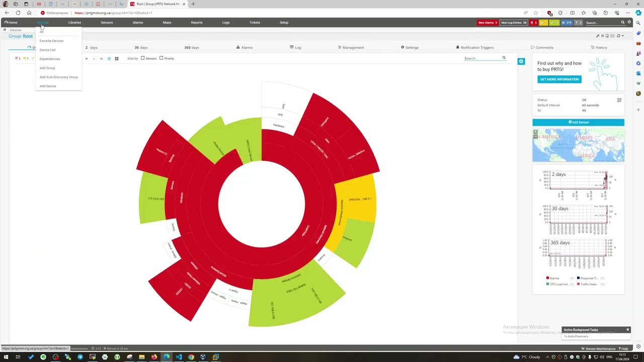
Task: Open the Alarms menu in top bar
Action: click(138, 23)
